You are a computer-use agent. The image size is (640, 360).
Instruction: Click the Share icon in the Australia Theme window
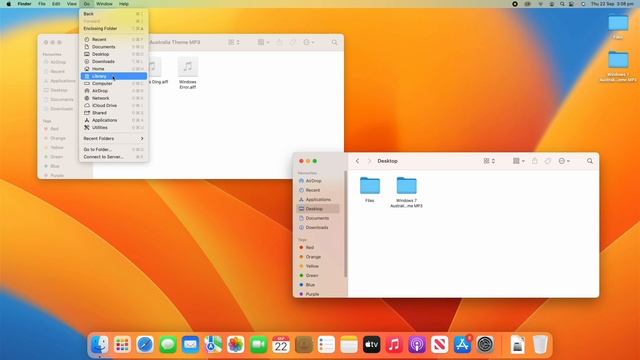[279, 42]
